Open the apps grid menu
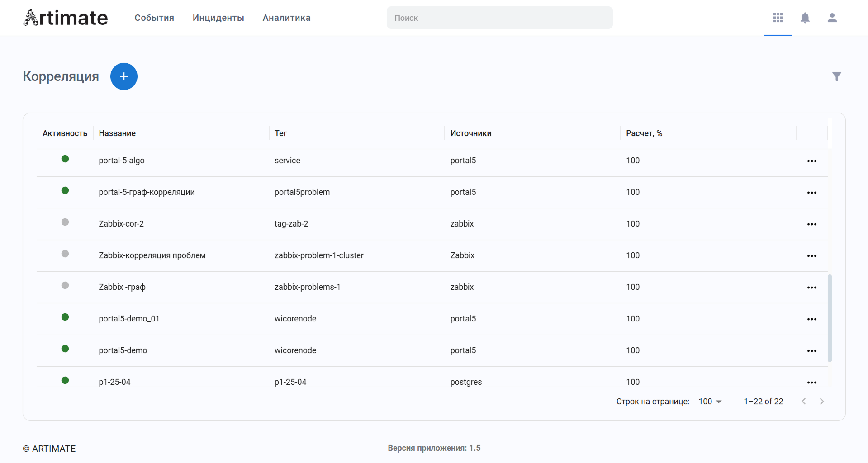 [778, 18]
